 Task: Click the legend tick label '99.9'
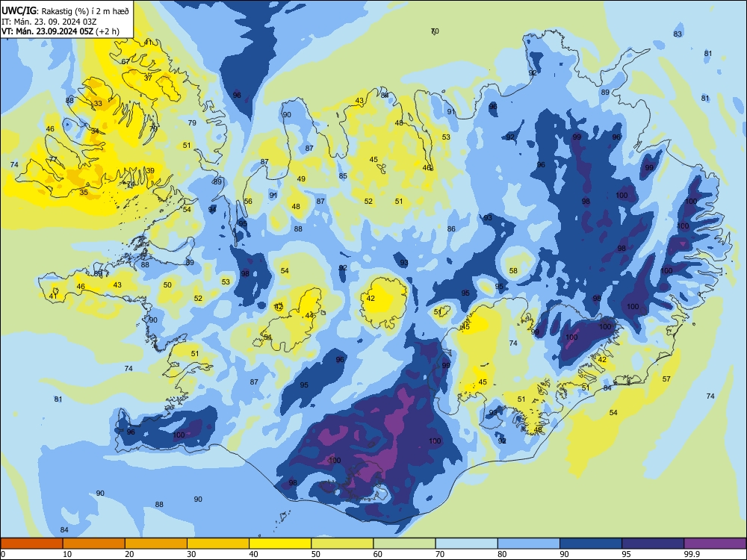coord(692,554)
